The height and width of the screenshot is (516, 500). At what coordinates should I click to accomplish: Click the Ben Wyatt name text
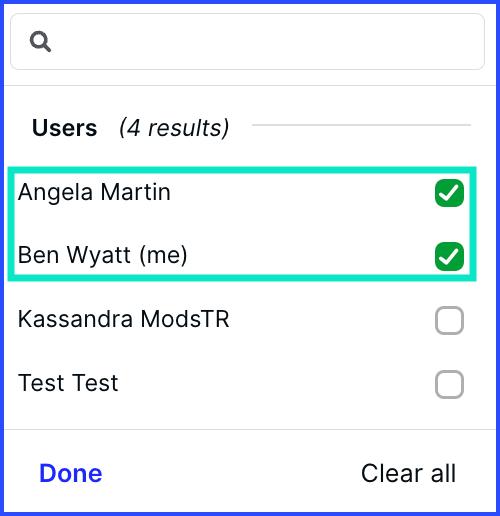pos(74,255)
